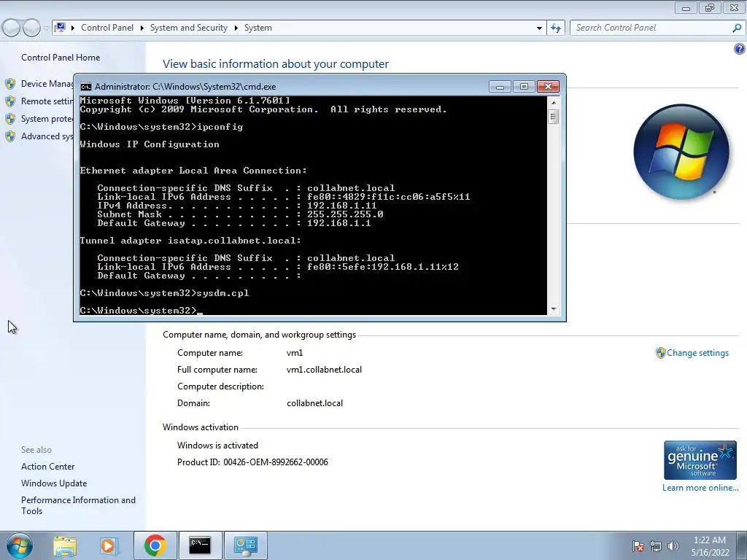Expand the recent pages dropdown arrow

[46, 28]
